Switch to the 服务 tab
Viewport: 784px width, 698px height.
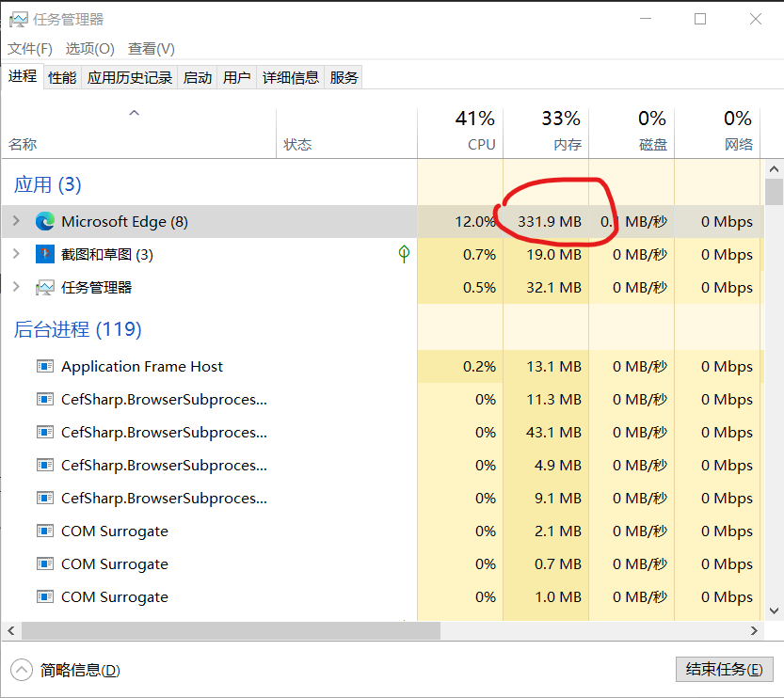(x=344, y=78)
